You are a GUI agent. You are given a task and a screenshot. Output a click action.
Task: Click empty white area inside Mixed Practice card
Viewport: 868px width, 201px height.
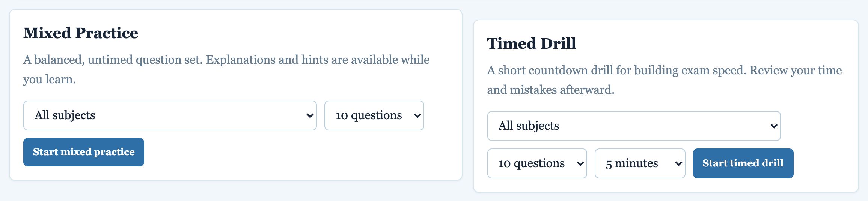pos(300,157)
